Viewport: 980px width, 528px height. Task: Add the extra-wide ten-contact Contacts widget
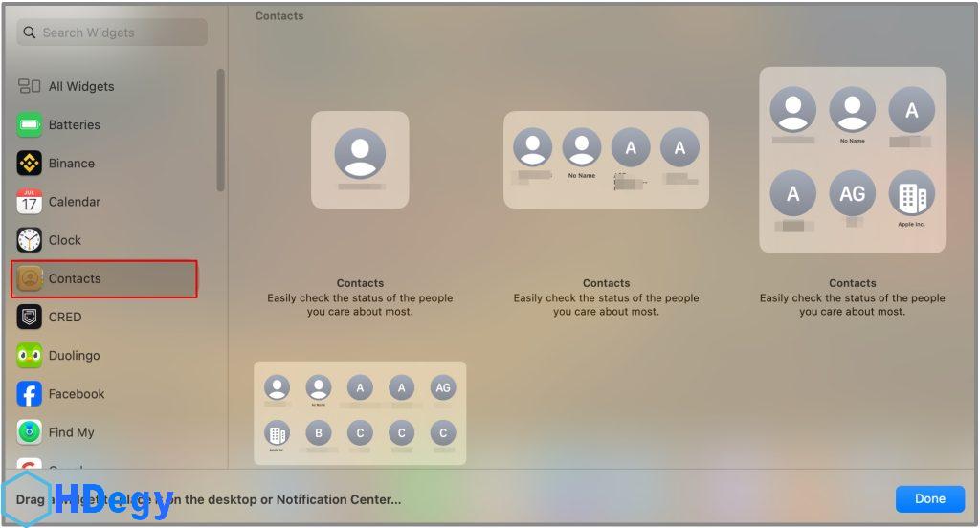click(x=360, y=412)
